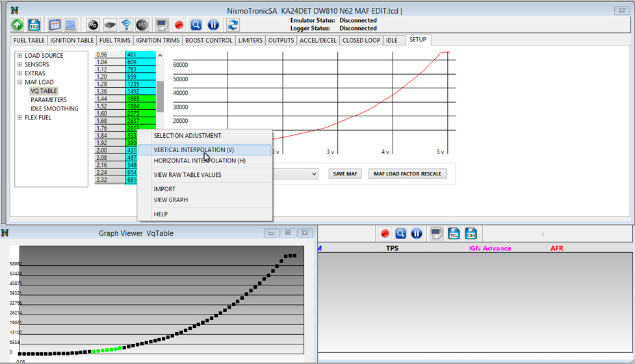The width and height of the screenshot is (635, 364).
Task: Click the blue magnifier search icon in main toolbar
Action: 196,25
